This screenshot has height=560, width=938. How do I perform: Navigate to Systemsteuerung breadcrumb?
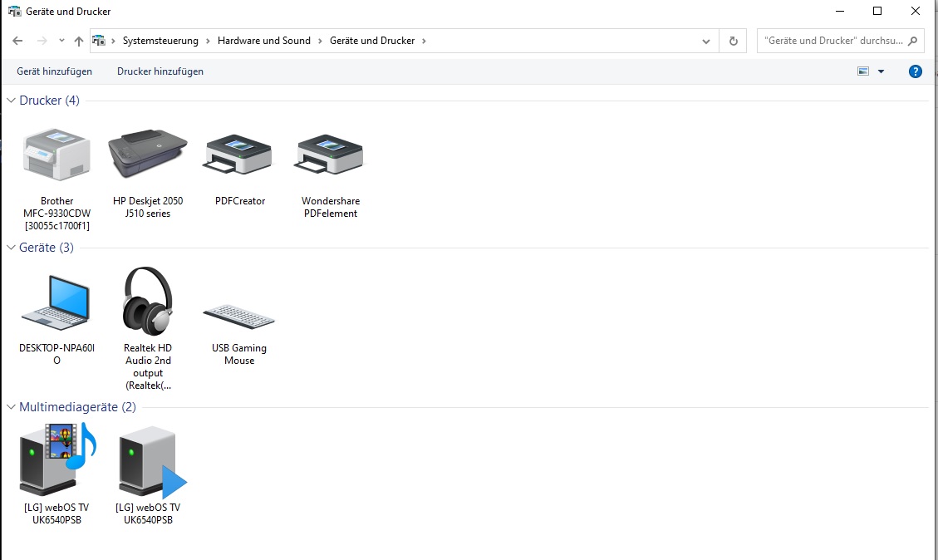click(x=160, y=41)
